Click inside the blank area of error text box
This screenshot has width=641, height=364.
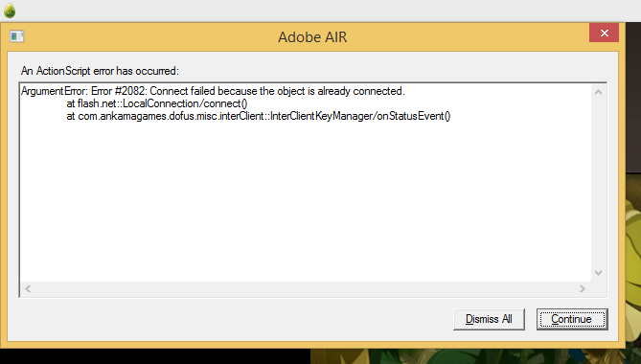[x=305, y=200]
